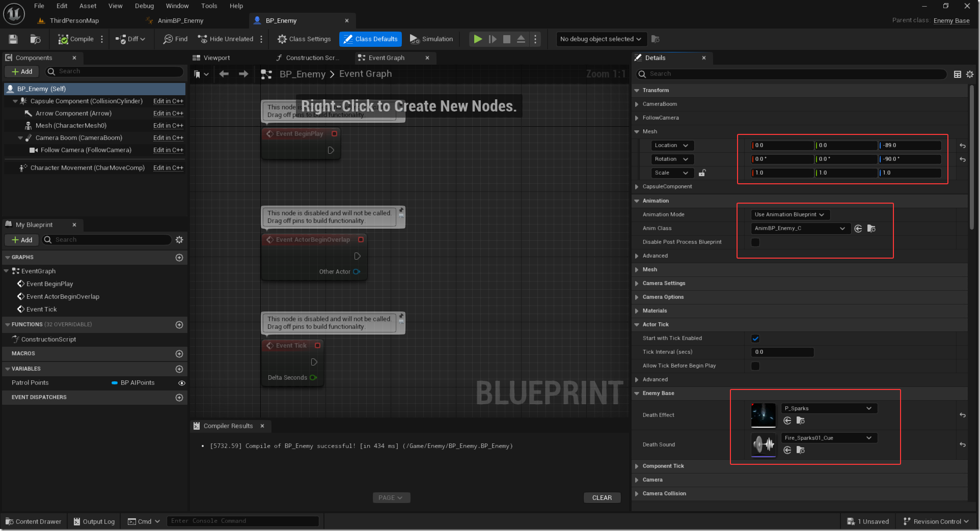Screen dimensions: 980x531
Task: Start Simulation mode
Action: [x=431, y=39]
